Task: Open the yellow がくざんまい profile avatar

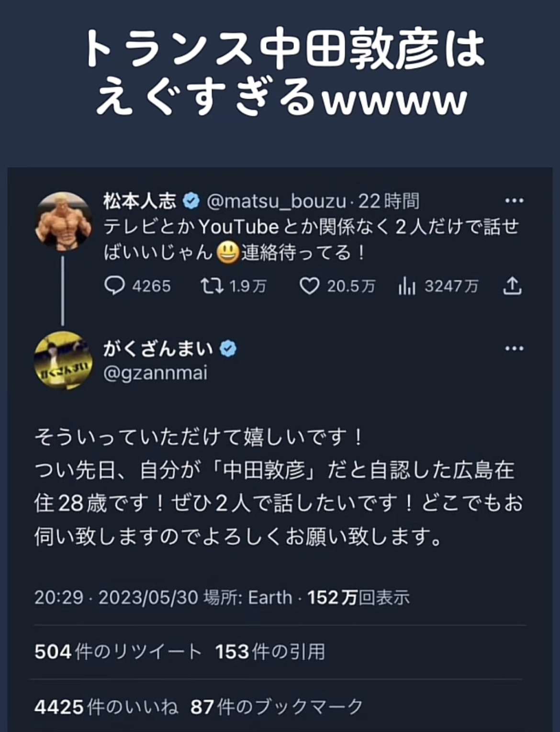Action: point(63,360)
